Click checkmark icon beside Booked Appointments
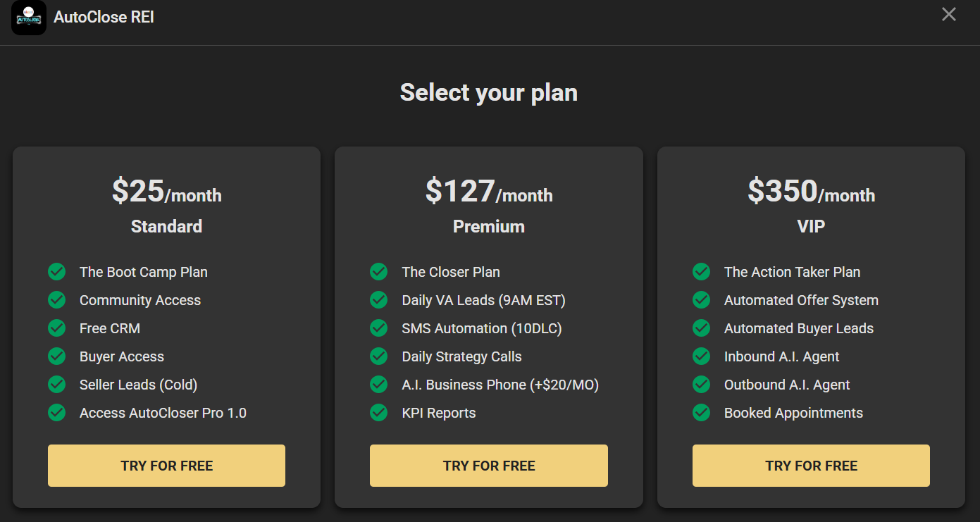 [702, 413]
